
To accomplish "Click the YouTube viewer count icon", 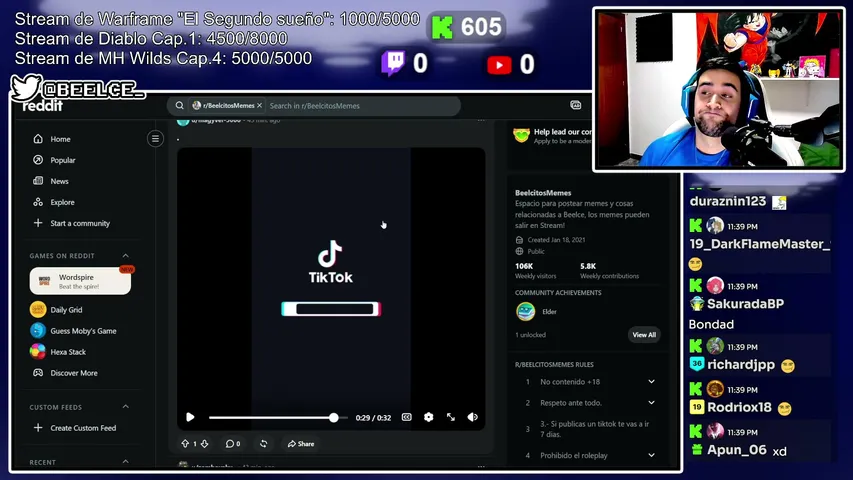I will pos(499,65).
